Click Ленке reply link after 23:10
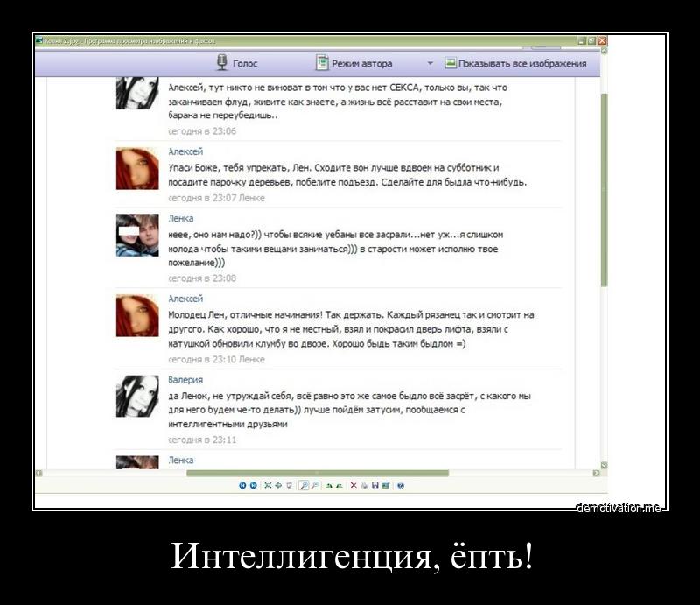700x605 pixels. tap(251, 359)
